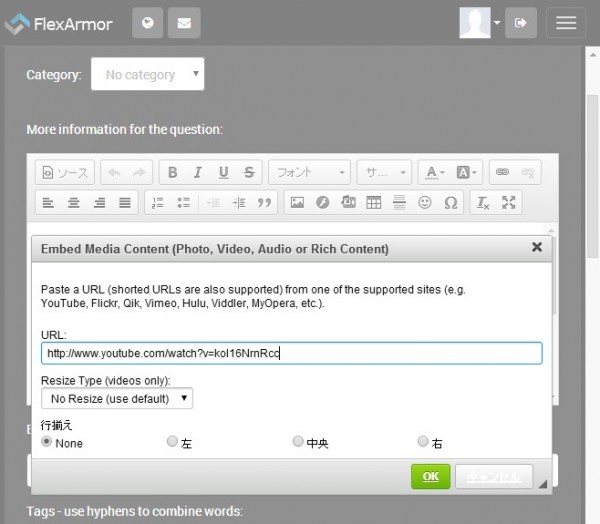Open the user avatar account menu
Viewport: 600px width, 524px height.
pyautogui.click(x=479, y=22)
